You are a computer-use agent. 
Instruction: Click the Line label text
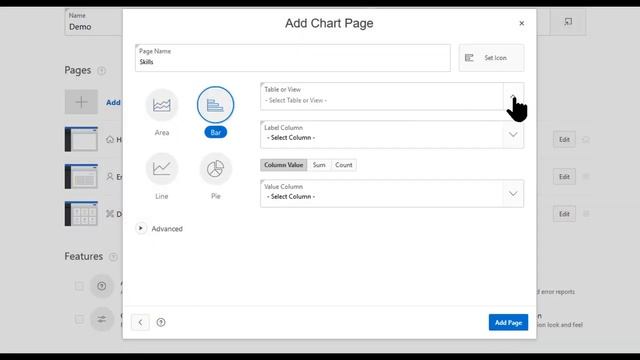[x=162, y=196]
